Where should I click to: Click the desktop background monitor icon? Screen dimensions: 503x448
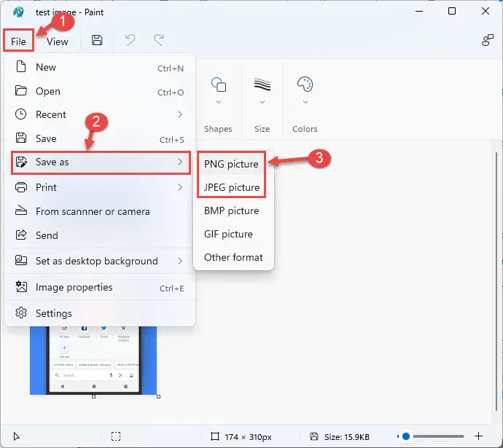click(x=21, y=260)
